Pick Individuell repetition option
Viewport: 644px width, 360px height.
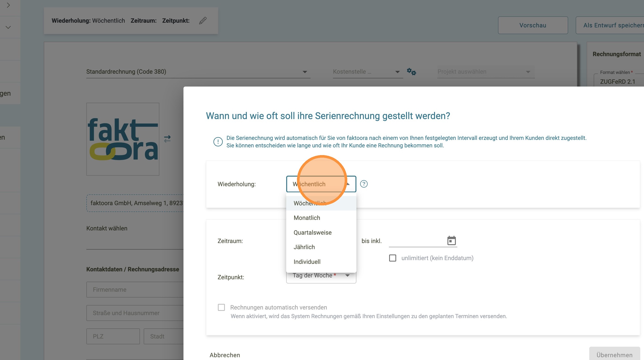[x=307, y=262]
